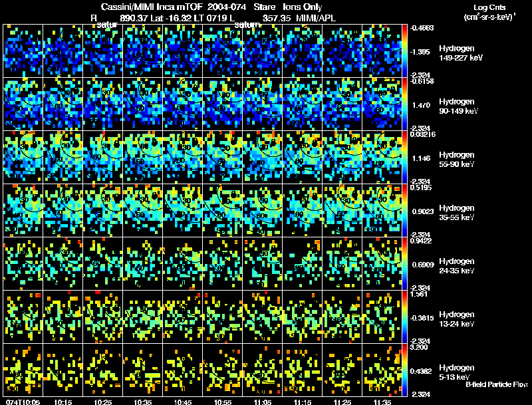Select the 55-90 keV panel at 11:25
Image resolution: width=532 pixels, height=405 pixels.
point(342,157)
